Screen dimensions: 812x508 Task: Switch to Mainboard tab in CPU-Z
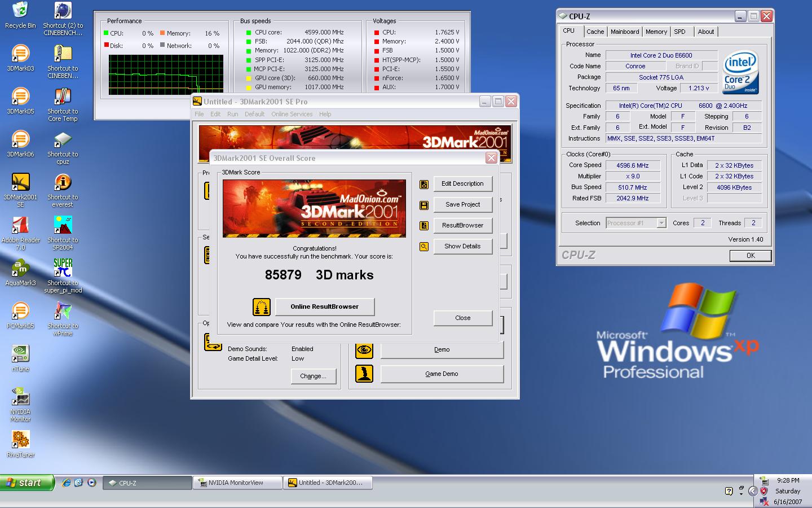[x=625, y=32]
